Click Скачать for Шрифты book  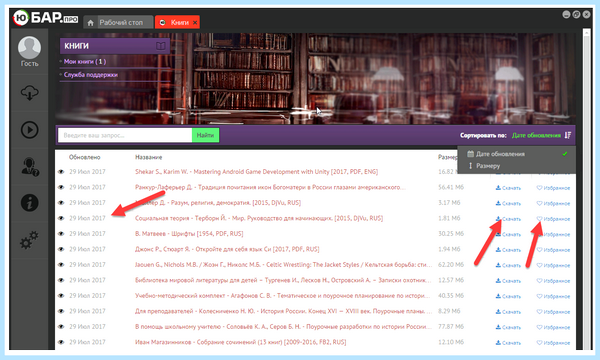pos(508,235)
